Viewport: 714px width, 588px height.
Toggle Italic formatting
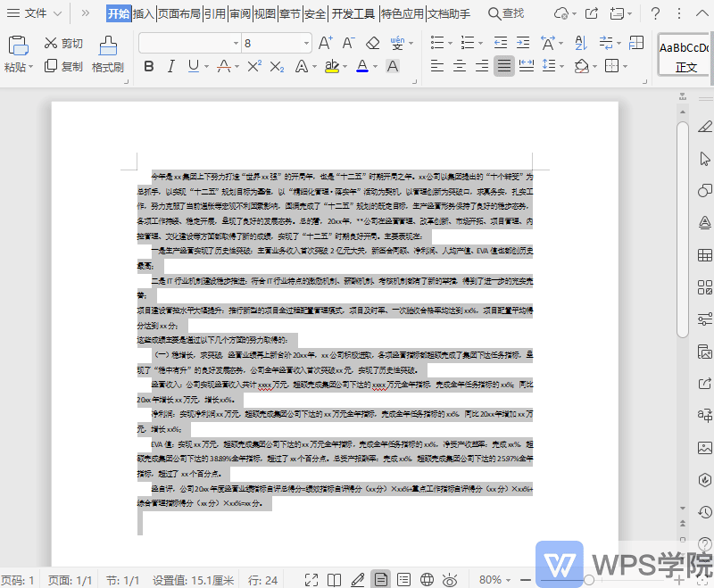click(170, 66)
